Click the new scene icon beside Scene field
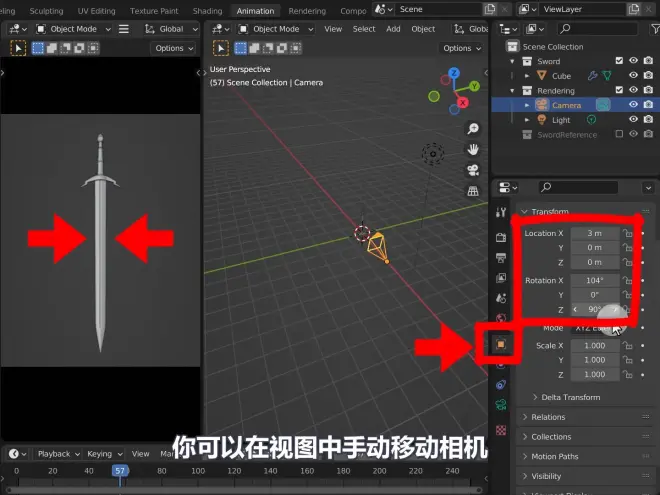 pyautogui.click(x=490, y=9)
